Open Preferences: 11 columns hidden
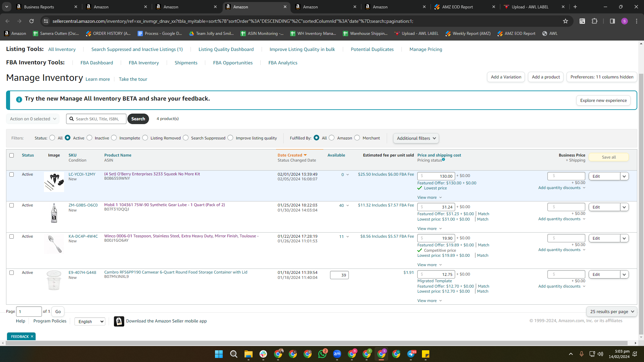The width and height of the screenshot is (644, 362). [602, 77]
